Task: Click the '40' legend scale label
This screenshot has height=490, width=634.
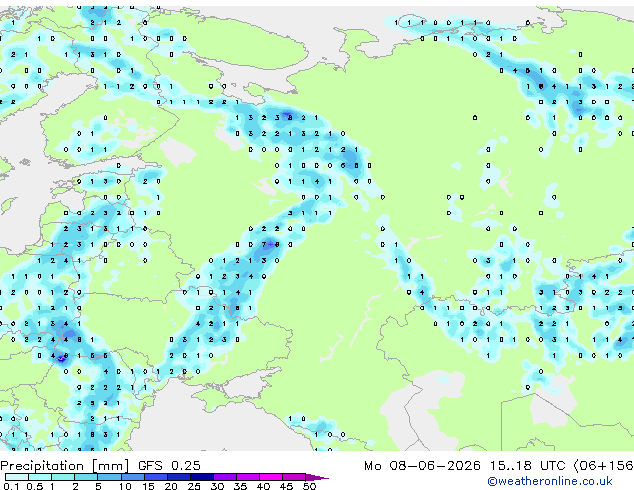Action: coord(263,486)
